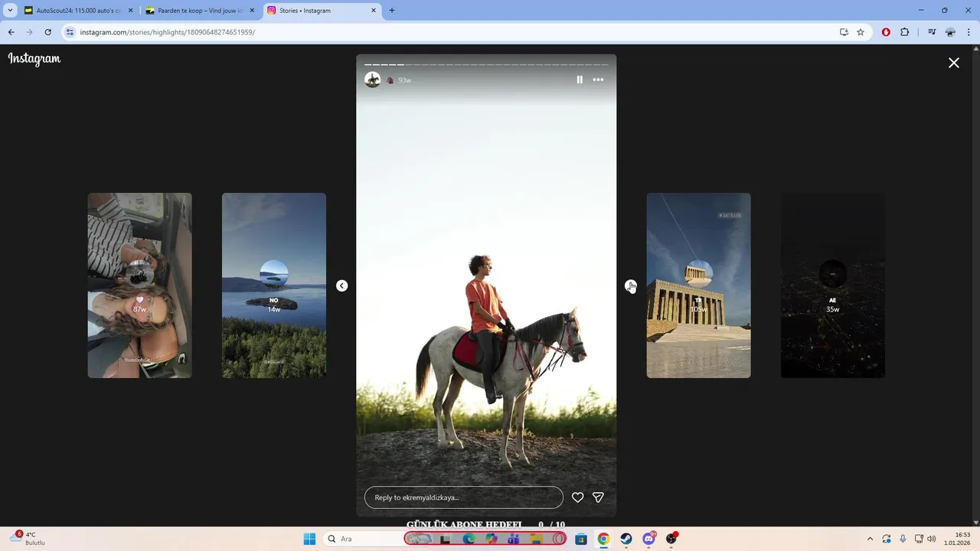Open the Extensions puzzle menu
The height and width of the screenshot is (551, 980).
[905, 32]
